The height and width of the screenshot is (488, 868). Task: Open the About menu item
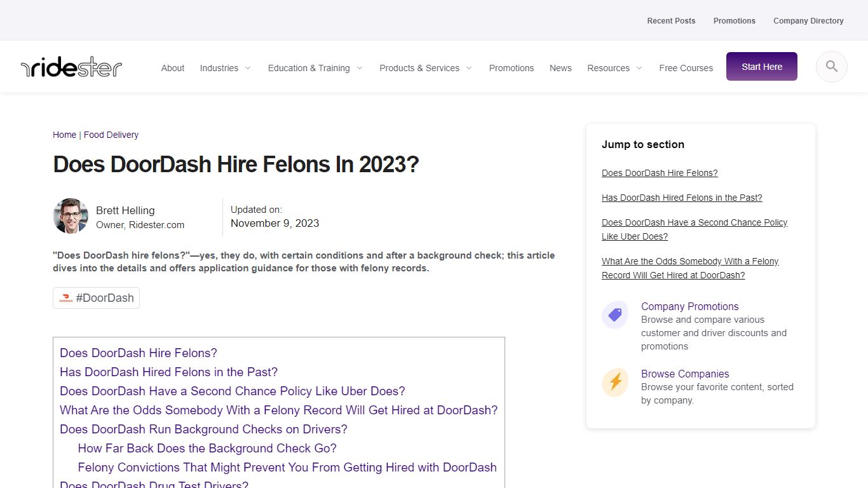pos(173,68)
